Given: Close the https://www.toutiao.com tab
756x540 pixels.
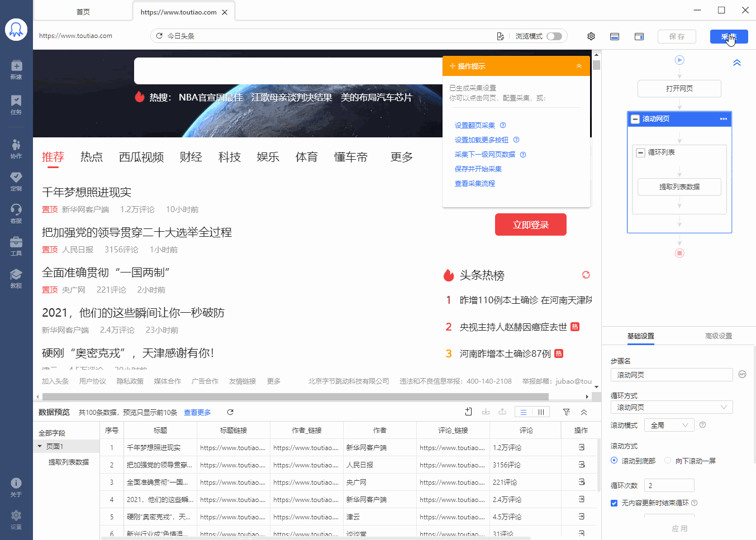Looking at the screenshot, I should 225,12.
